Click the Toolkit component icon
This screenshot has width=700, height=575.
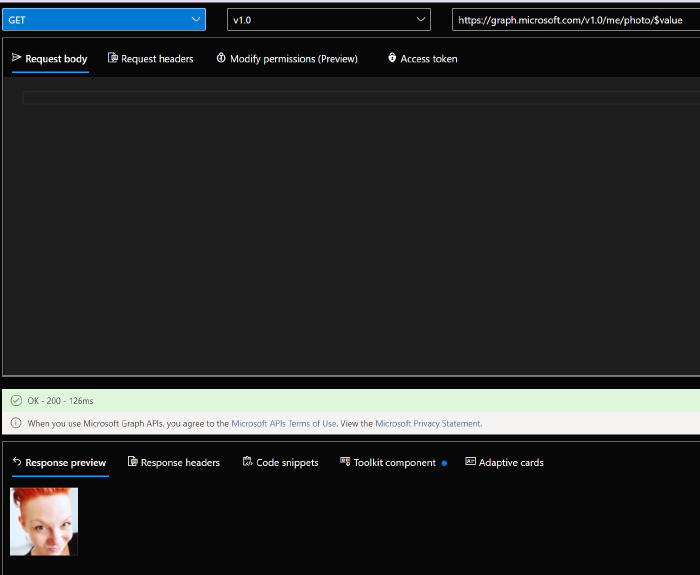[x=345, y=462]
